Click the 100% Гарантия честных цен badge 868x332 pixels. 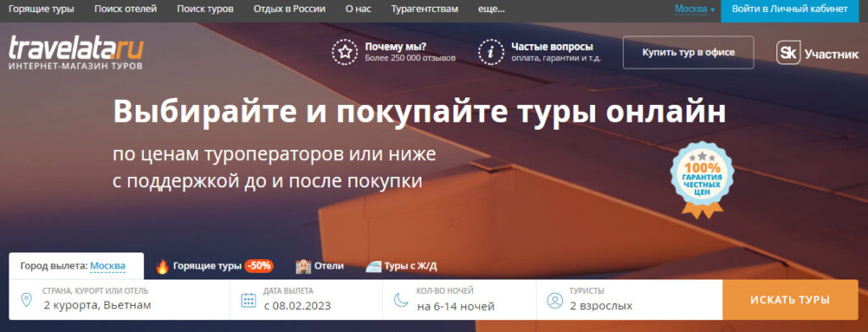pos(702,180)
